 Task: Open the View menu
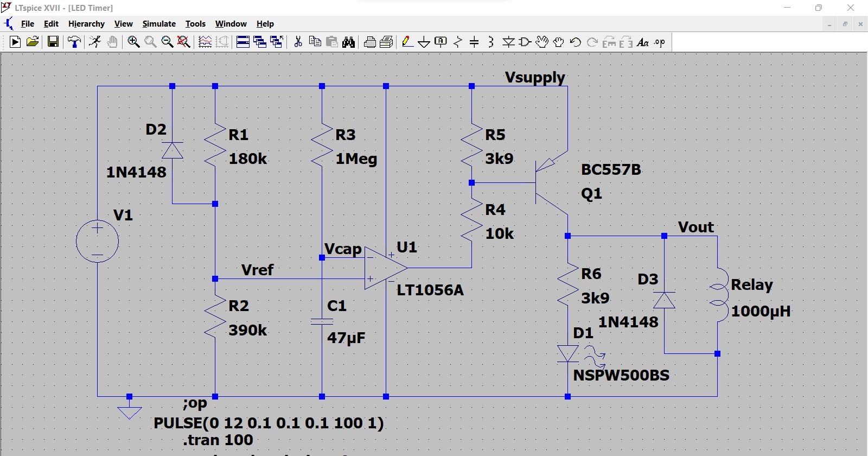[123, 24]
